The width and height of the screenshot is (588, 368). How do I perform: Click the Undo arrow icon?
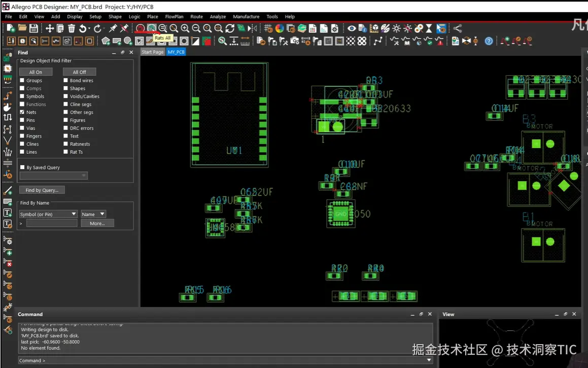click(83, 28)
